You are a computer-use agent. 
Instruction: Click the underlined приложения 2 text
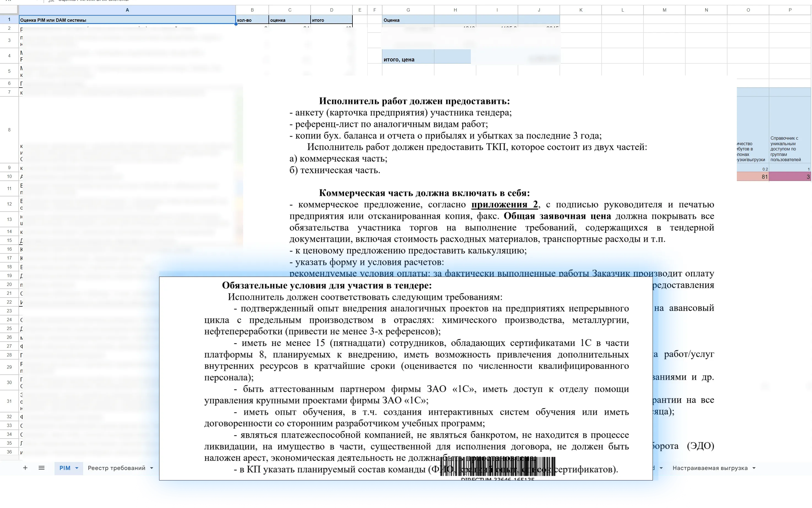pyautogui.click(x=504, y=205)
